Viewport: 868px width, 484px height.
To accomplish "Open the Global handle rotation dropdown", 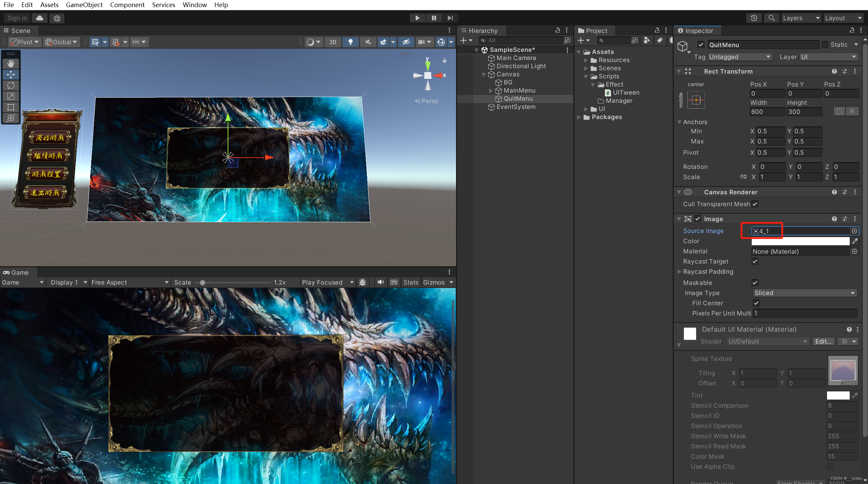I will click(x=61, y=42).
